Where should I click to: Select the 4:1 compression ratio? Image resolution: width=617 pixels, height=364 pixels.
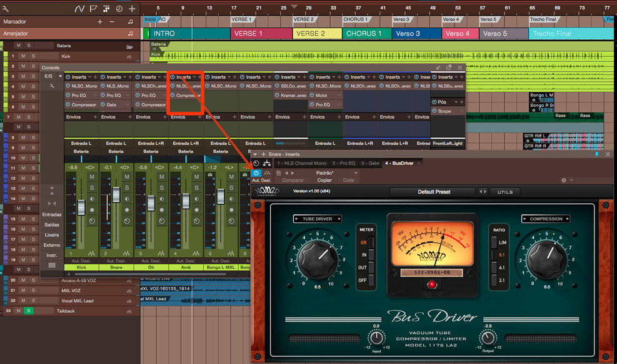(x=494, y=267)
